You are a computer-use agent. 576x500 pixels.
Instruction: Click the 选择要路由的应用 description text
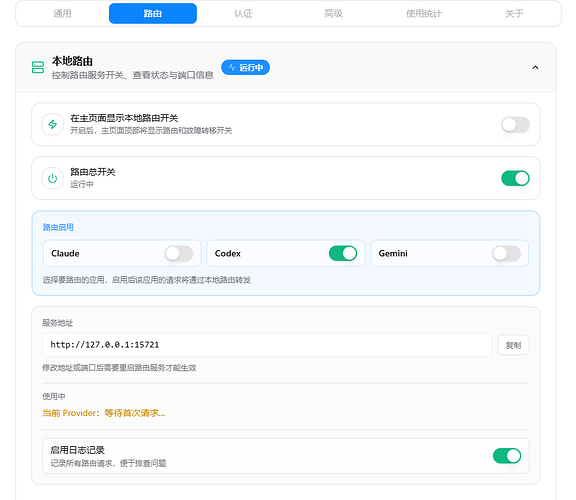(x=147, y=280)
